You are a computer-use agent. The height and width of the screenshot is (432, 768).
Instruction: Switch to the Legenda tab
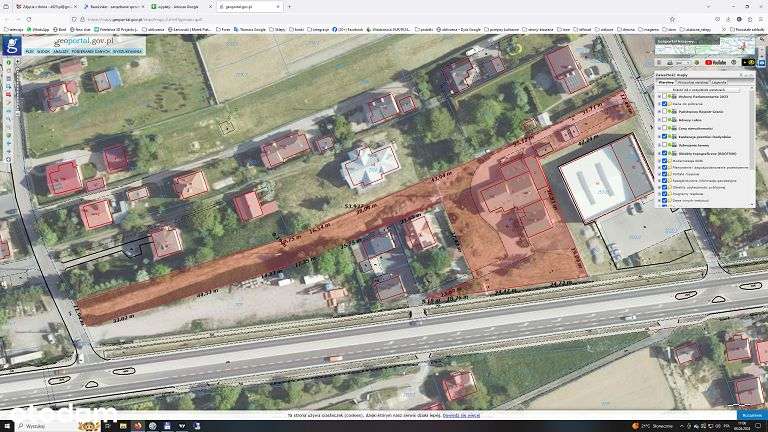[719, 82]
